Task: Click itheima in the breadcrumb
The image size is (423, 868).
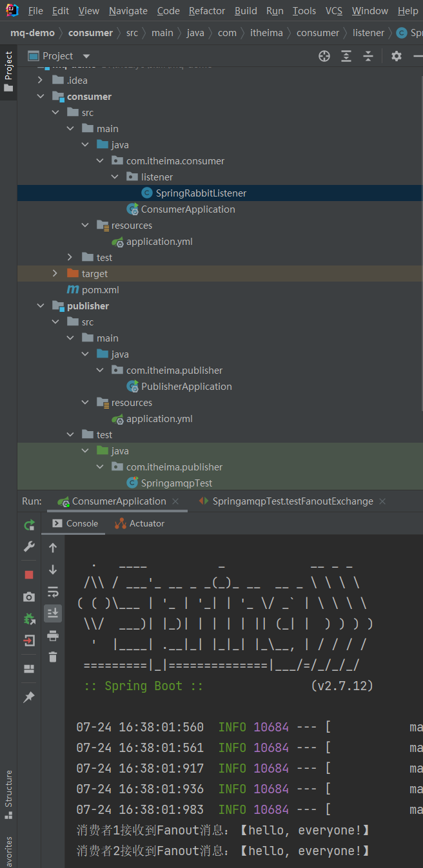Action: pos(266,32)
